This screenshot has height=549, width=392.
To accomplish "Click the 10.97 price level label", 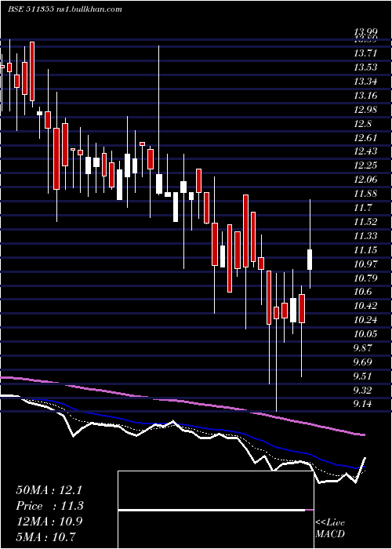I will click(365, 264).
